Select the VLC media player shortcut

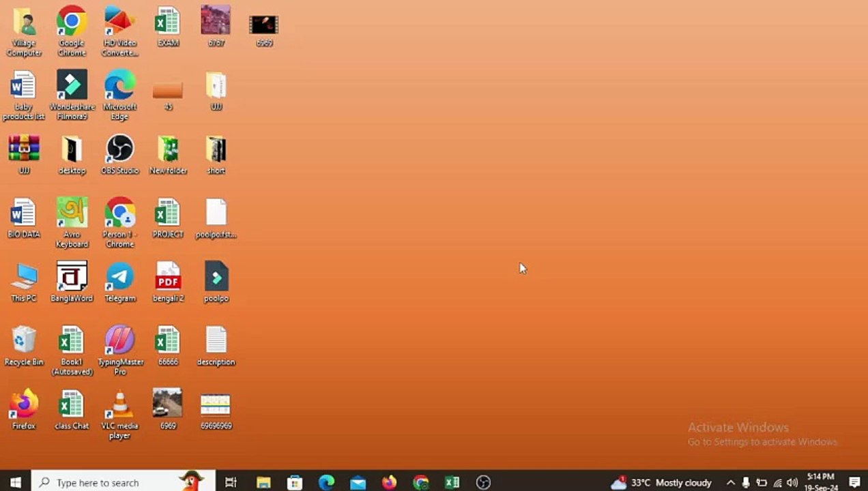pos(120,414)
